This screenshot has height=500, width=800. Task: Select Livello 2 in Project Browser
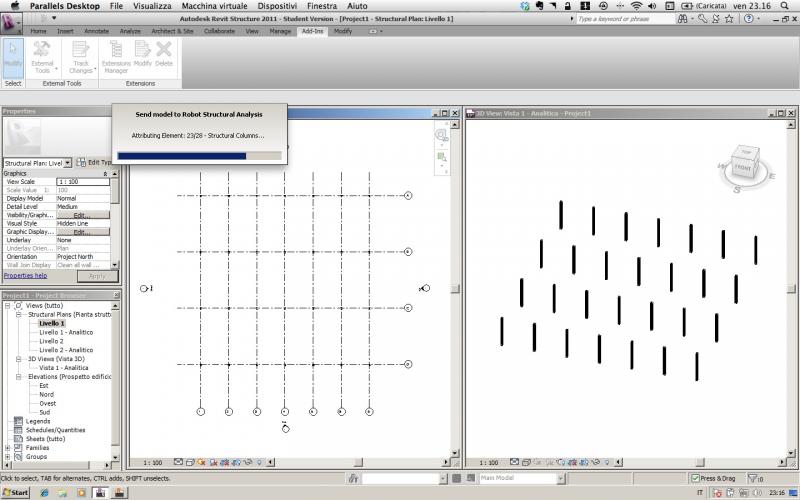pos(52,341)
